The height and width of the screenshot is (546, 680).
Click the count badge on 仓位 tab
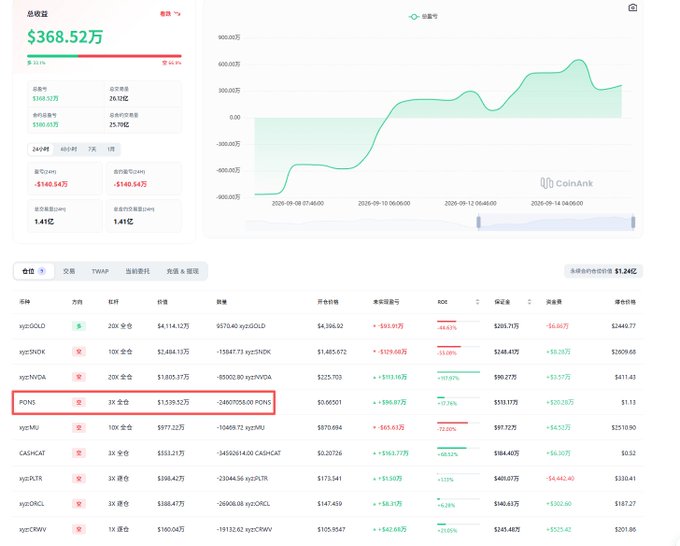pyautogui.click(x=42, y=271)
